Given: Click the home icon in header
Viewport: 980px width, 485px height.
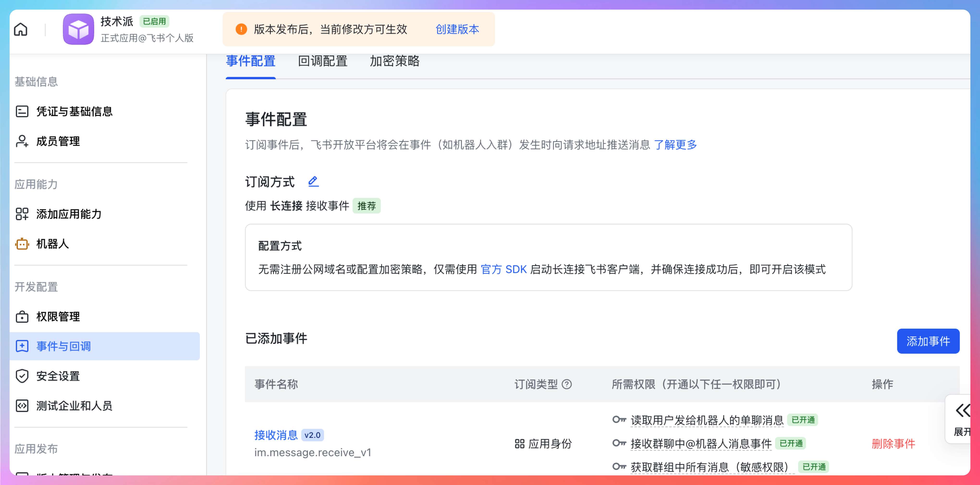Looking at the screenshot, I should [x=21, y=29].
